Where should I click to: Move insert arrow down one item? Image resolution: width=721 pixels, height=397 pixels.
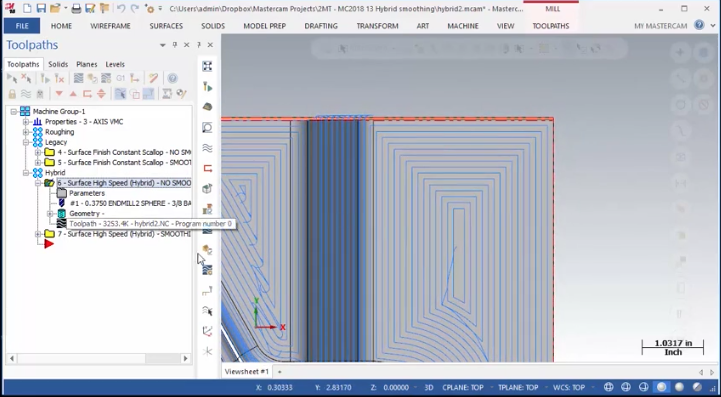click(x=59, y=94)
